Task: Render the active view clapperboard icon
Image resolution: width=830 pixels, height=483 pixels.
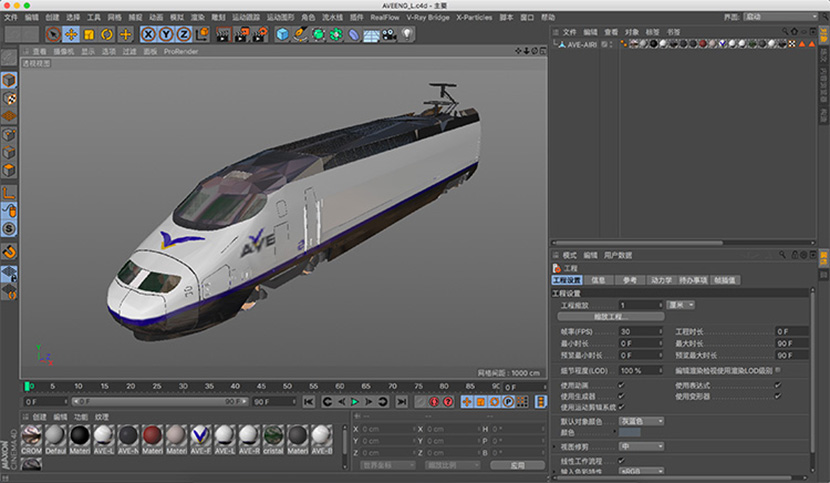Action: (223, 34)
